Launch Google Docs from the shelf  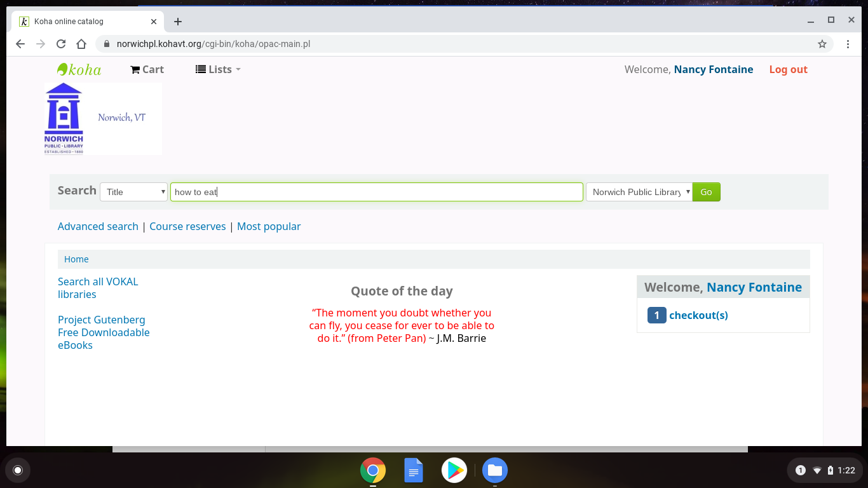pos(414,470)
